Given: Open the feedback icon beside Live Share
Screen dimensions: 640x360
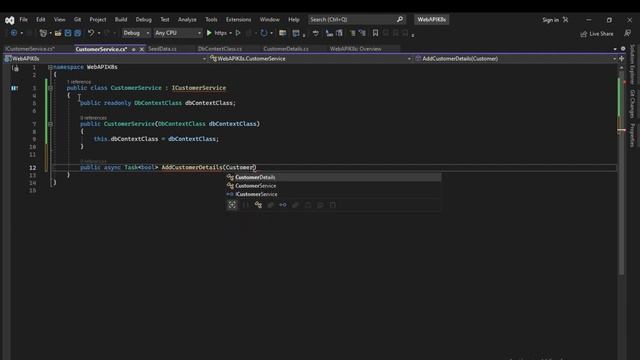Looking at the screenshot, I should pos(627,33).
